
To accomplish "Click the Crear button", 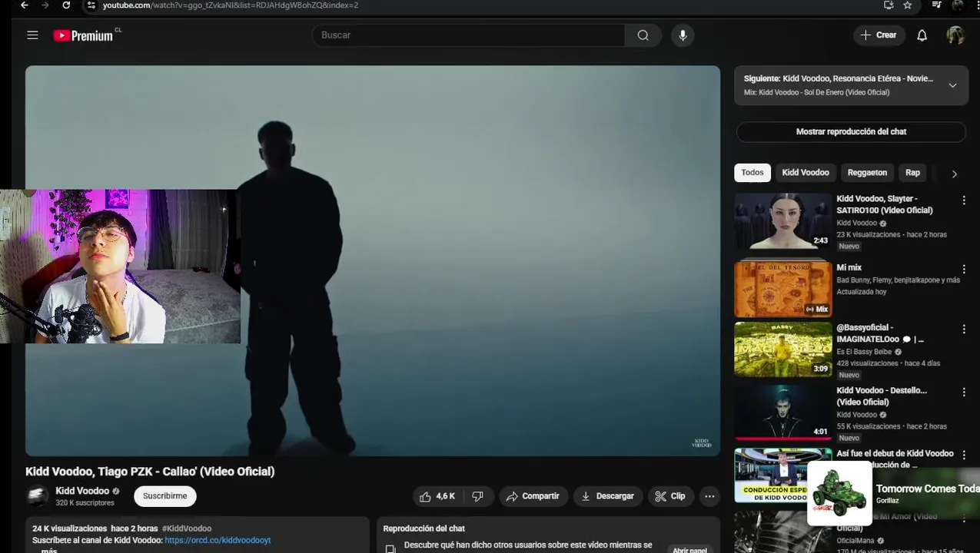I will tap(879, 35).
